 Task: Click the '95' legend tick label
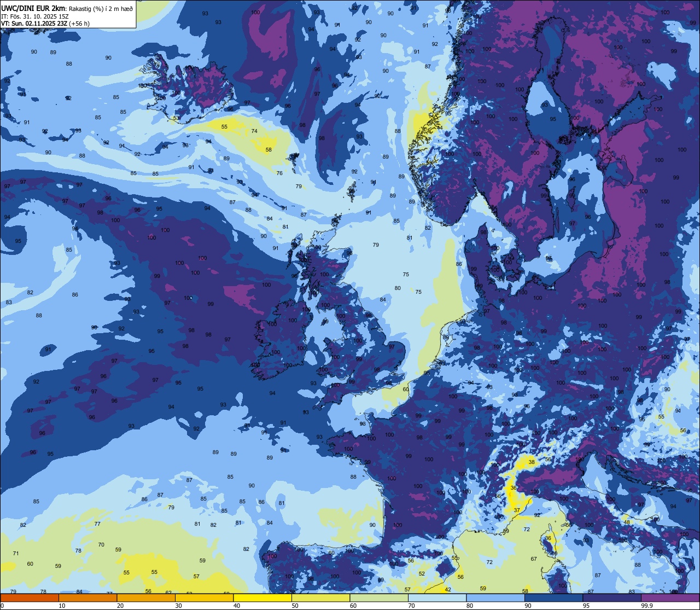tap(586, 606)
